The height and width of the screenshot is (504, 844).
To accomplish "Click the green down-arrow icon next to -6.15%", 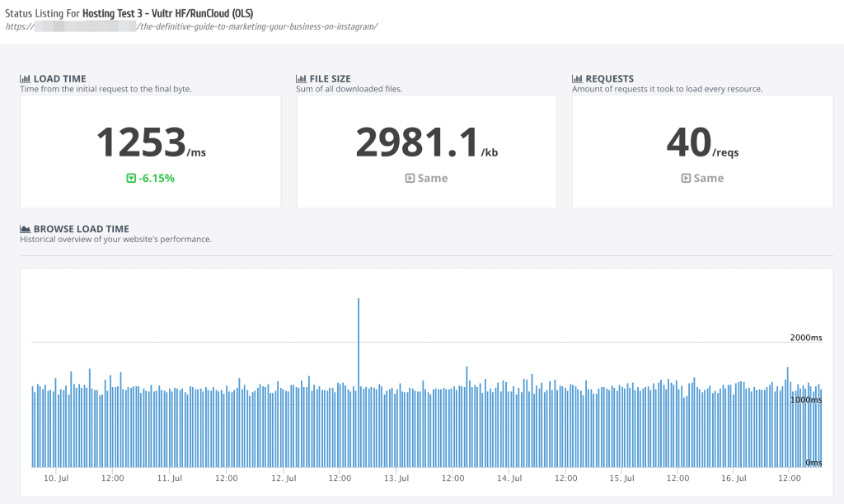I will [x=131, y=178].
